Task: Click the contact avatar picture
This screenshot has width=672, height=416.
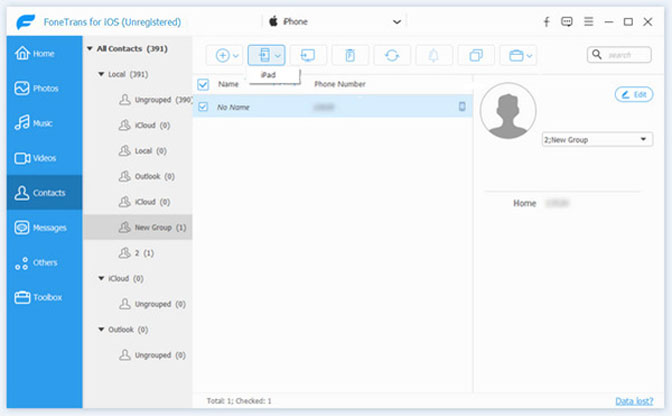Action: pyautogui.click(x=508, y=111)
